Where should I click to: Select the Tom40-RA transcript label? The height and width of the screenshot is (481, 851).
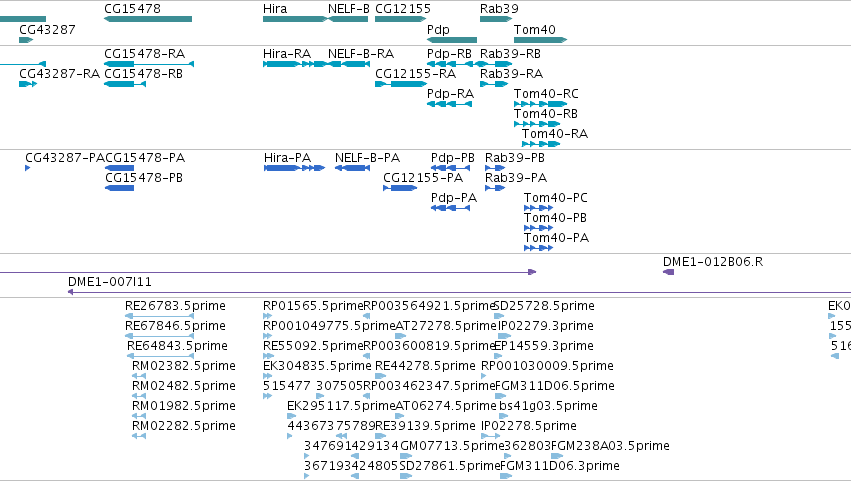[555, 134]
